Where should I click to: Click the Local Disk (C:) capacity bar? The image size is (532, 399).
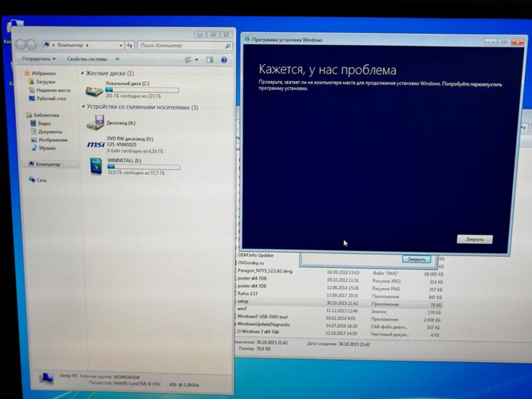click(142, 90)
